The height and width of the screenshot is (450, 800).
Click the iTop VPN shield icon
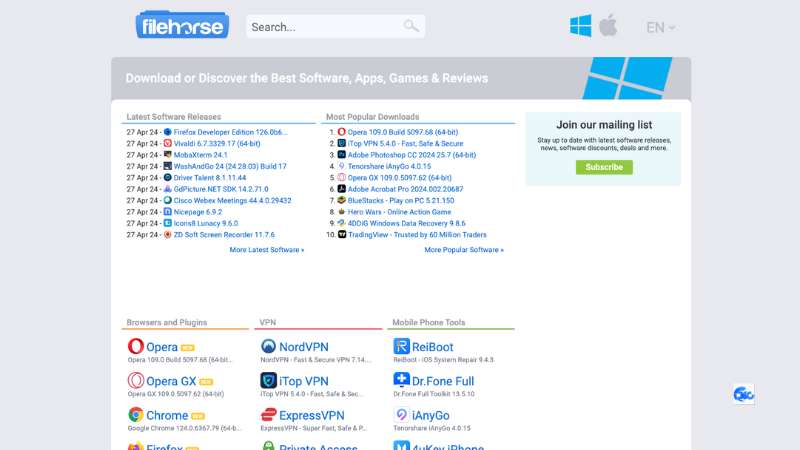click(x=268, y=381)
